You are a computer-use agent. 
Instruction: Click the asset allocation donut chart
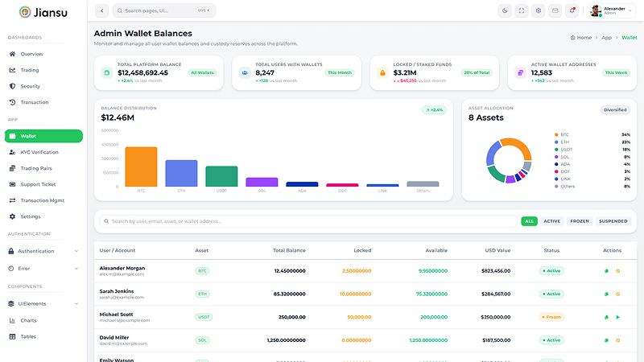click(x=509, y=160)
